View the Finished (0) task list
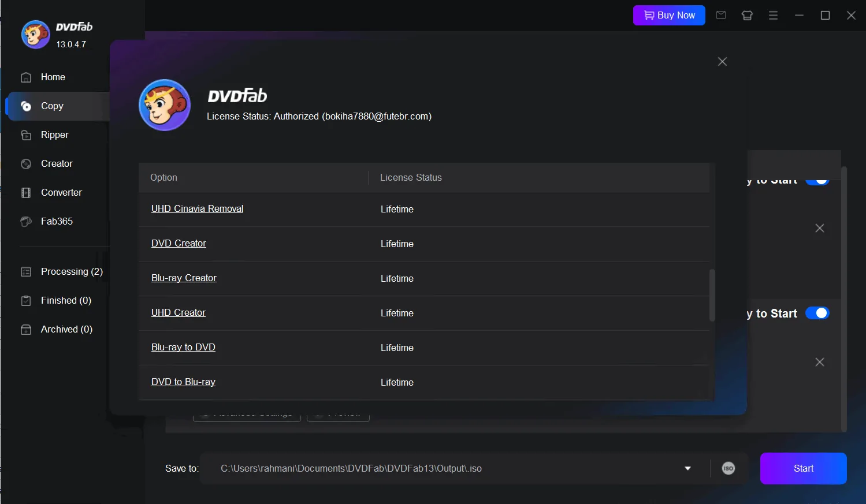Image resolution: width=866 pixels, height=504 pixels. (66, 301)
